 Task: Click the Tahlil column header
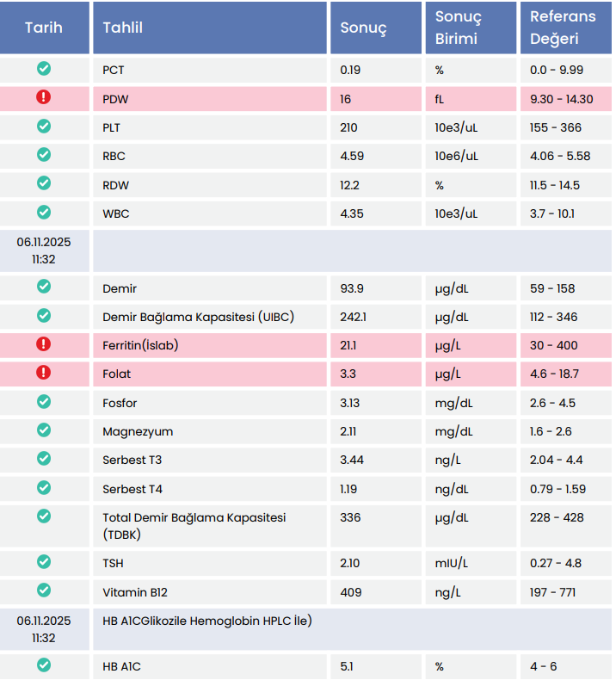point(123,28)
